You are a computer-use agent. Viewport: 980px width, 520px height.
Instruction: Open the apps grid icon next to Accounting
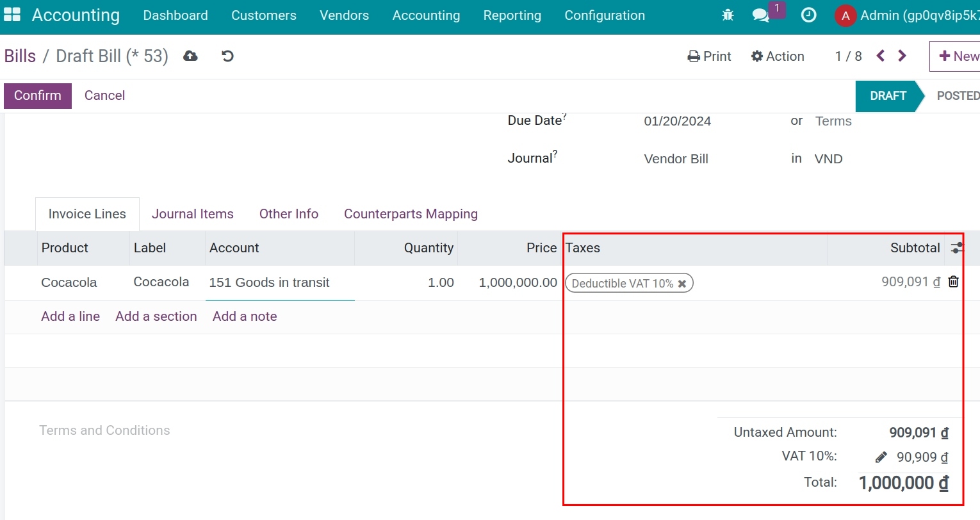click(12, 14)
